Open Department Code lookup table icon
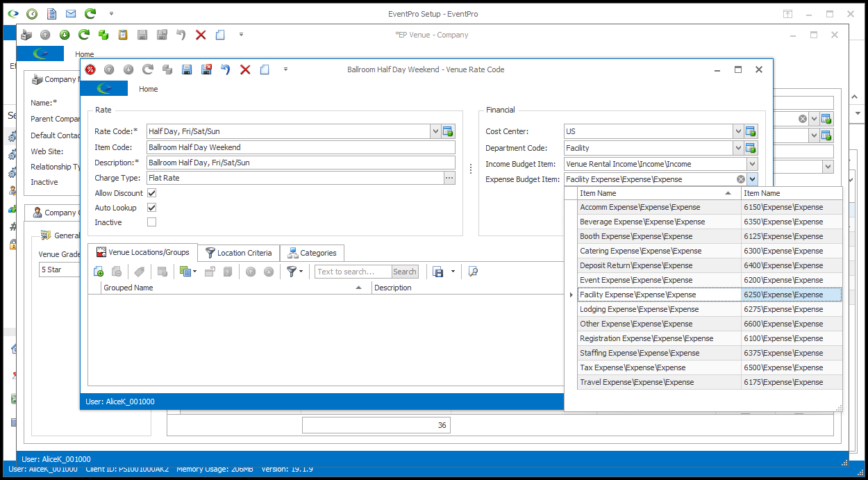Screen dimensions: 868x480 (x=750, y=148)
